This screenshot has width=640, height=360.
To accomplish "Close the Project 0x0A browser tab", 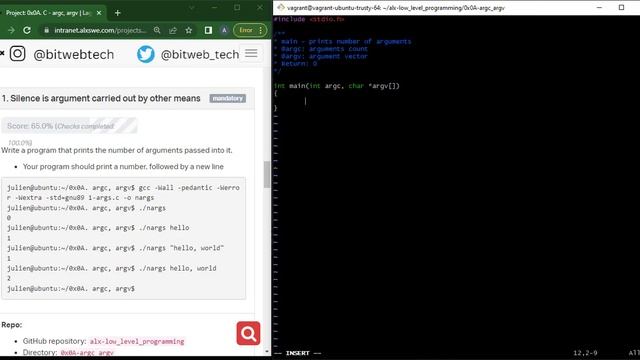I will [x=99, y=13].
